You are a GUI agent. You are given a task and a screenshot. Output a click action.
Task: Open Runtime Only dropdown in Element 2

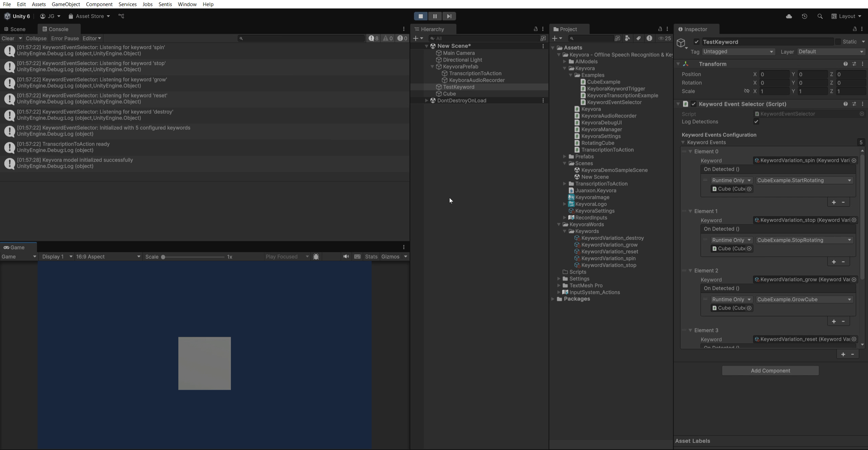(731, 300)
